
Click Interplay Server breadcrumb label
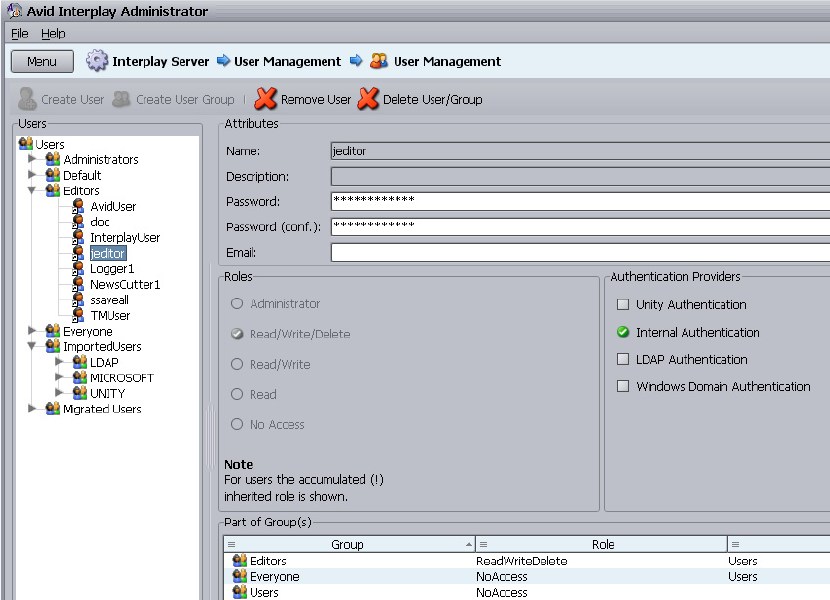tap(160, 61)
